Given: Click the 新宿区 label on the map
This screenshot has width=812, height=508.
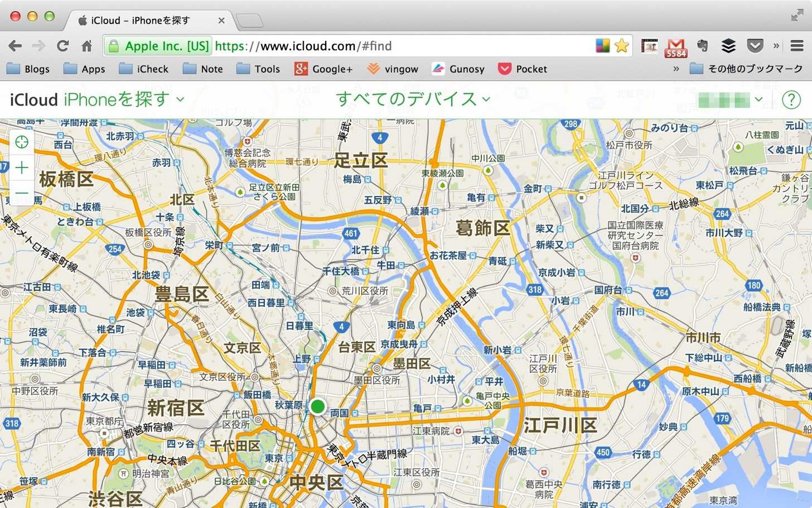Looking at the screenshot, I should pos(175,408).
